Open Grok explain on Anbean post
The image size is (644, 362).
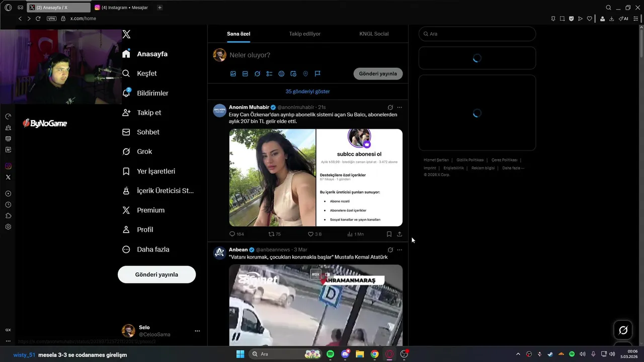click(x=390, y=250)
